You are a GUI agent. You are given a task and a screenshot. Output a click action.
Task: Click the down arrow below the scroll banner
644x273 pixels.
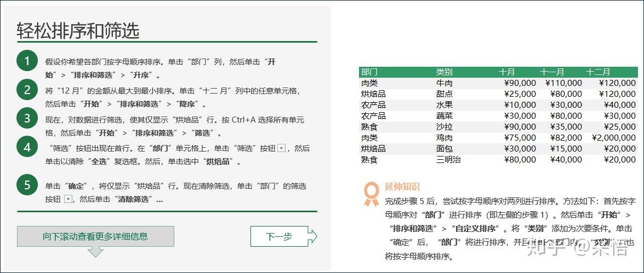(x=95, y=252)
